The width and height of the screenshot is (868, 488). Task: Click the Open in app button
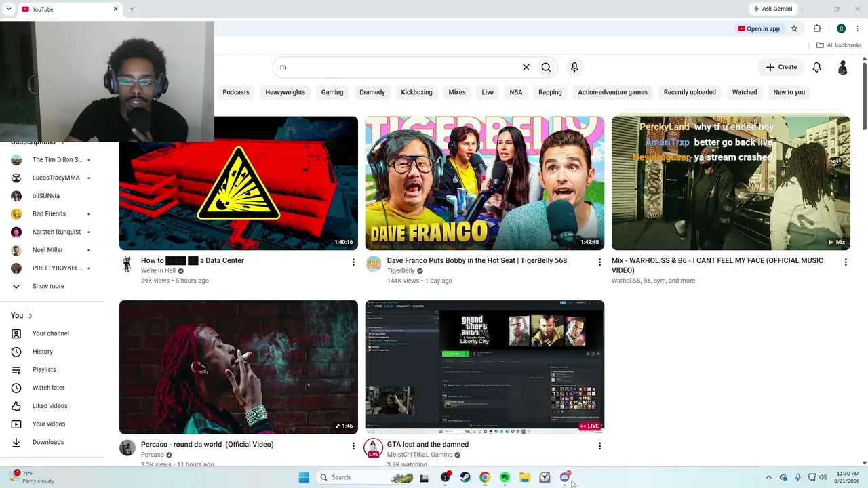pyautogui.click(x=759, y=28)
